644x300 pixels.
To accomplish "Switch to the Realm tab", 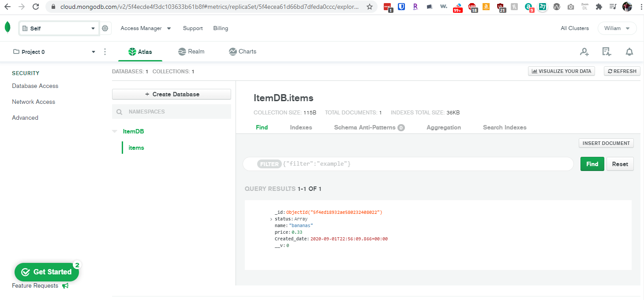I will point(191,52).
